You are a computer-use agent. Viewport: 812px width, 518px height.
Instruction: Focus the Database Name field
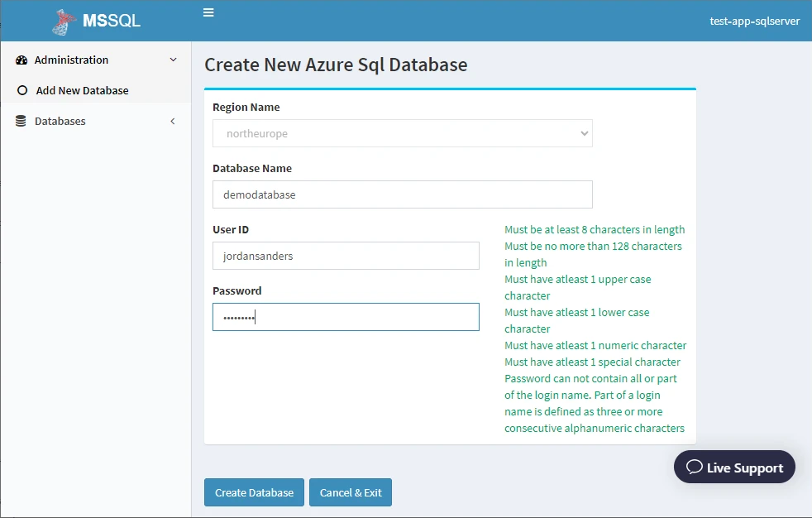403,194
